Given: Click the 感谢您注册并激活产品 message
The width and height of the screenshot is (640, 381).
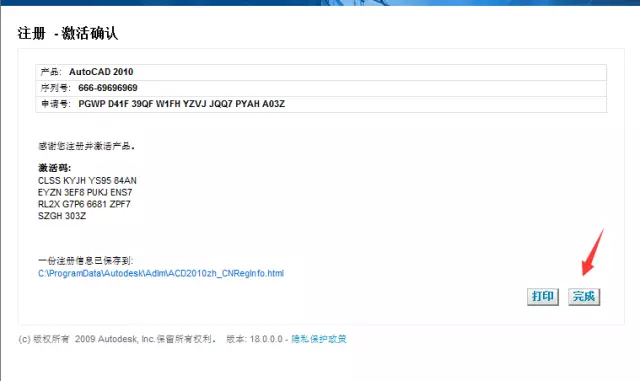Looking at the screenshot, I should [x=86, y=146].
